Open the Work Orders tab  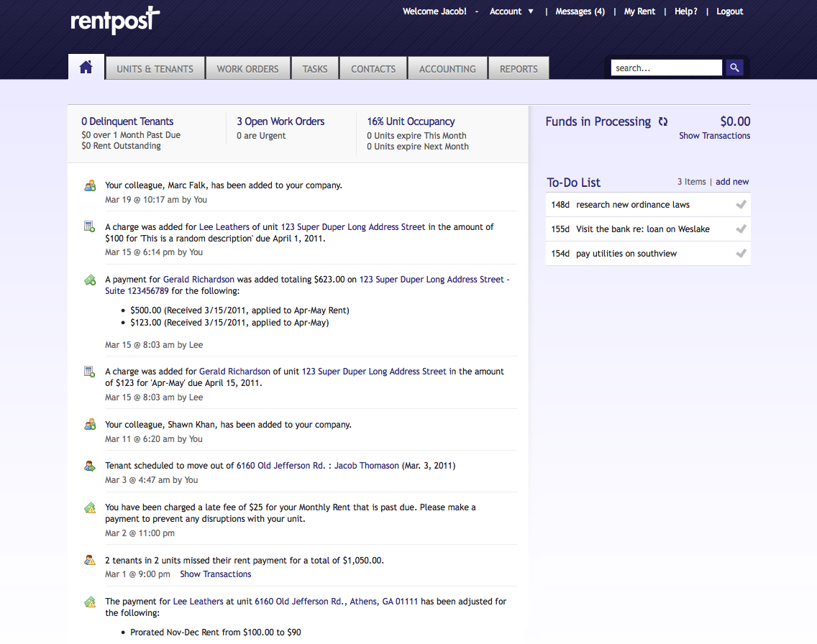[247, 69]
